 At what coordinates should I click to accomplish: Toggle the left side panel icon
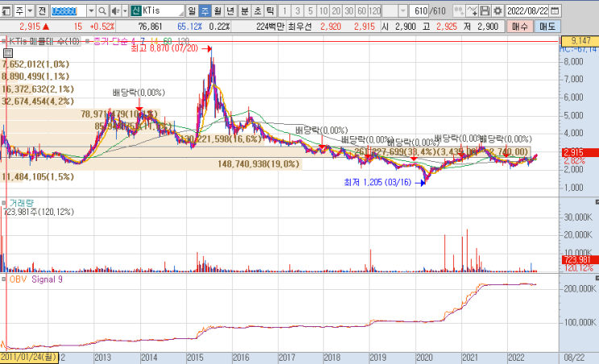pos(6,10)
